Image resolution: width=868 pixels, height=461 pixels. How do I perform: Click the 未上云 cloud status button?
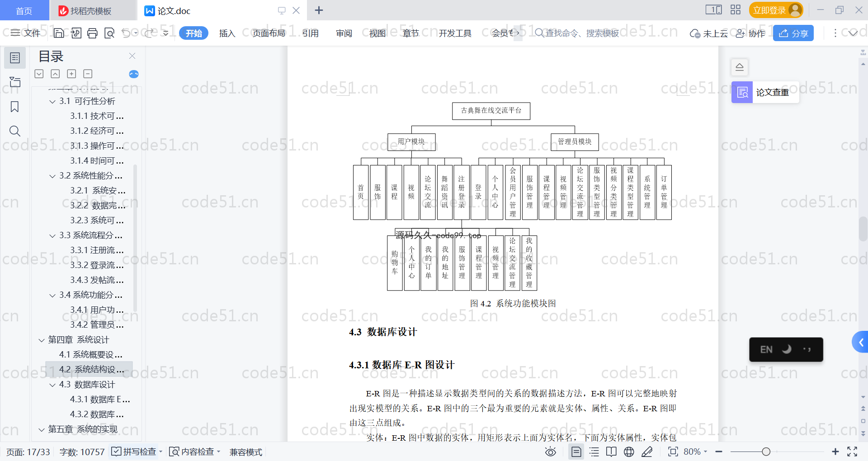(708, 33)
